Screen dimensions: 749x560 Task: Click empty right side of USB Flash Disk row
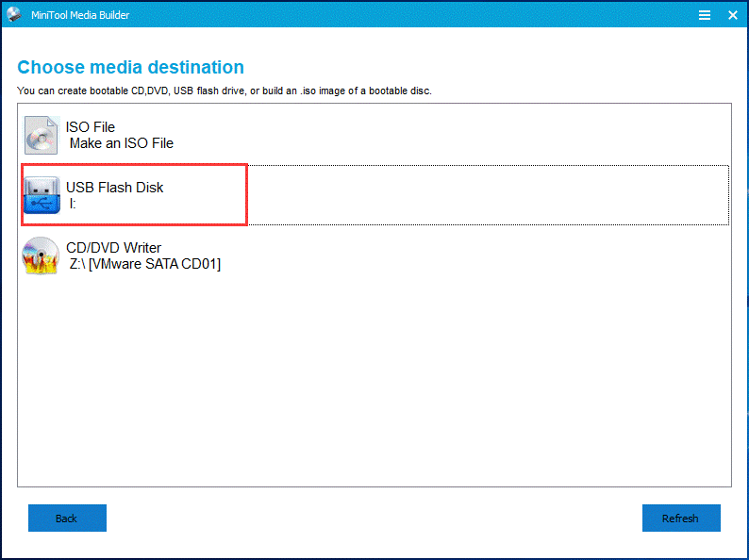[x=491, y=195]
